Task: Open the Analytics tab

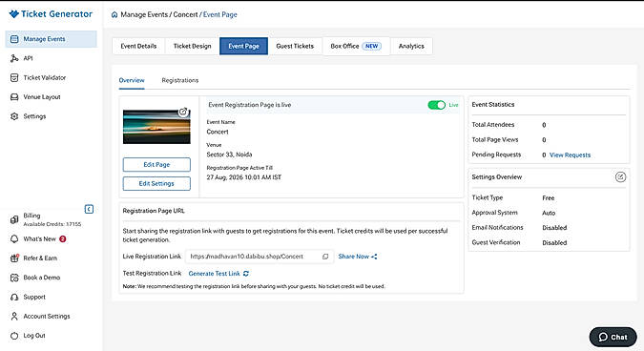Action: [411, 46]
